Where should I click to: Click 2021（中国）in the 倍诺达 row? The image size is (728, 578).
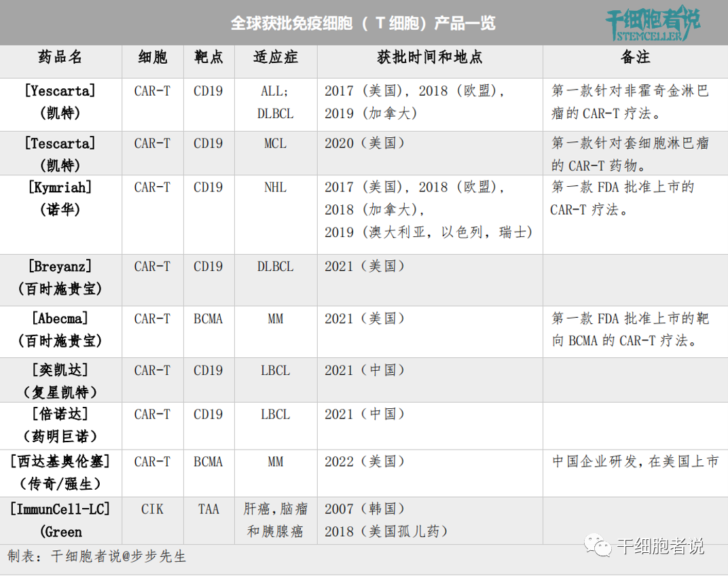click(365, 414)
